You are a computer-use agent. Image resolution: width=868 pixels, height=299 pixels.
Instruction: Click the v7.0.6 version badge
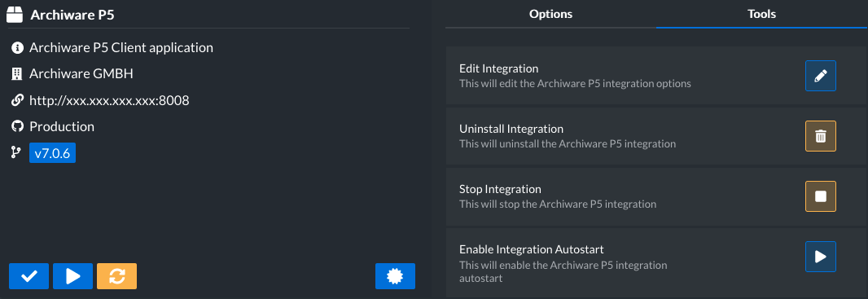[x=53, y=153]
